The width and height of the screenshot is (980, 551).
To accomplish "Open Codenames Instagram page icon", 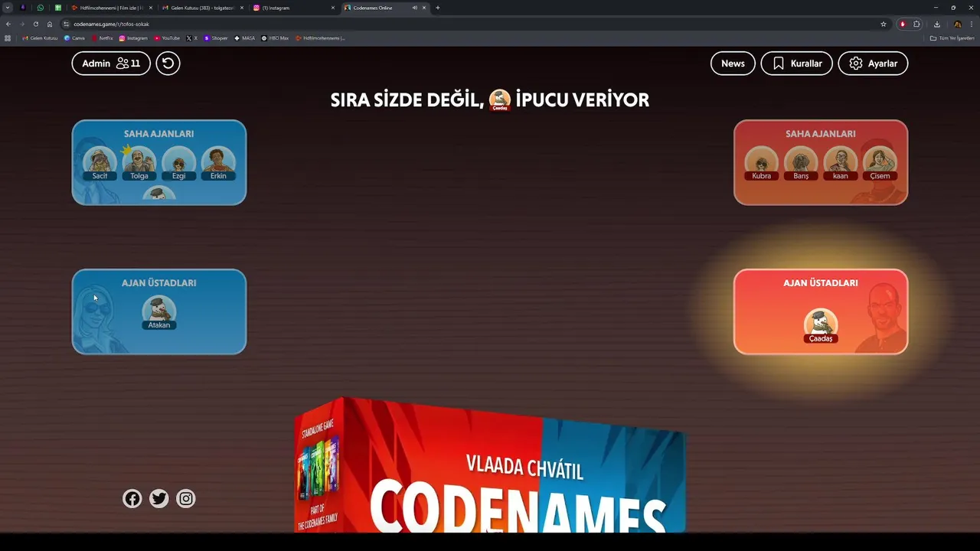I will pyautogui.click(x=186, y=499).
